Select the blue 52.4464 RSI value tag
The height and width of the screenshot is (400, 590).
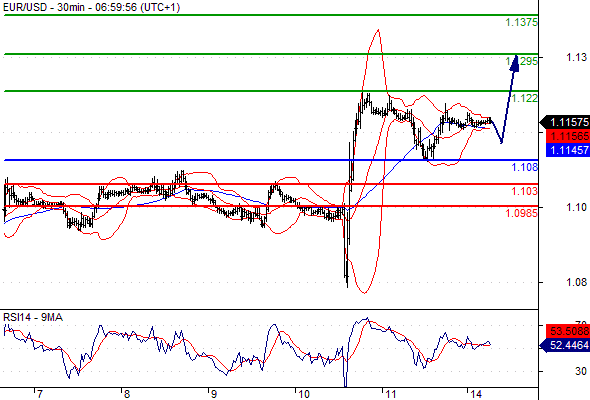pyautogui.click(x=565, y=345)
